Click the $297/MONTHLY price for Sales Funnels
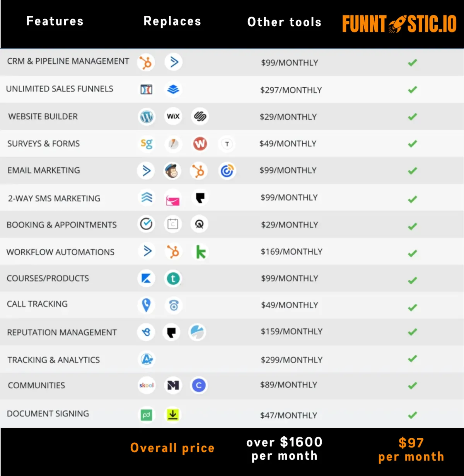 (291, 90)
